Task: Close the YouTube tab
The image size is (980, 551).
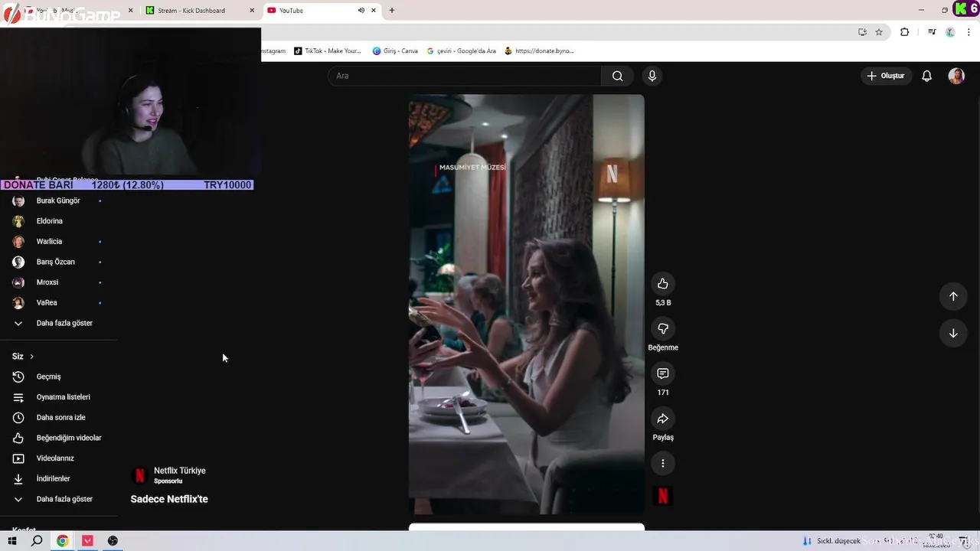Action: click(374, 11)
